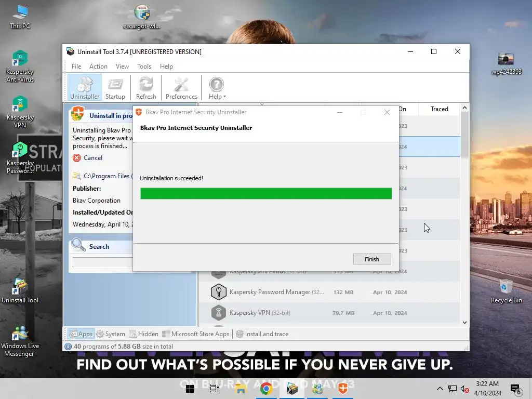Open Windows Live Messenger desktop shortcut

(20, 341)
